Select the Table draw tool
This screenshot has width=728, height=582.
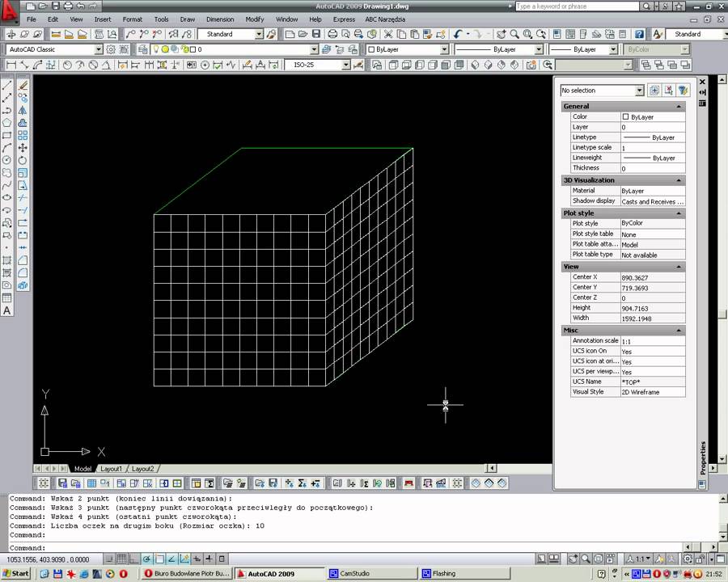point(7,298)
